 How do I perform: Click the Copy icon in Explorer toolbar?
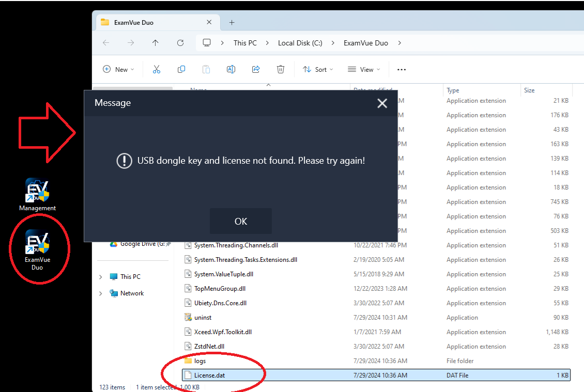(181, 69)
